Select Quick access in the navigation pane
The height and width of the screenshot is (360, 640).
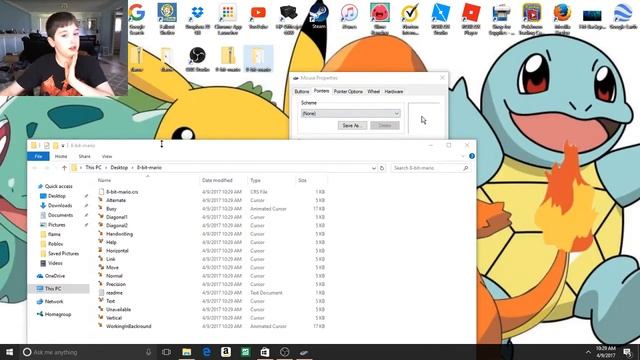58,186
